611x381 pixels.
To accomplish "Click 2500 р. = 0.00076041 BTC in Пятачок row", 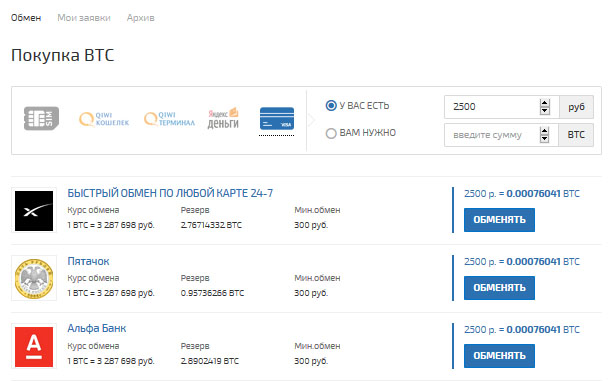I will 522,261.
